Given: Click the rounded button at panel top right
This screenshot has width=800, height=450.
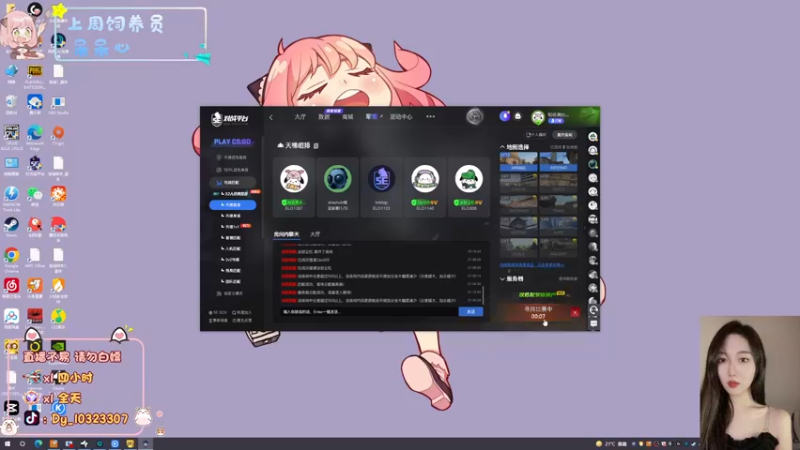Looking at the screenshot, I should tap(565, 135).
